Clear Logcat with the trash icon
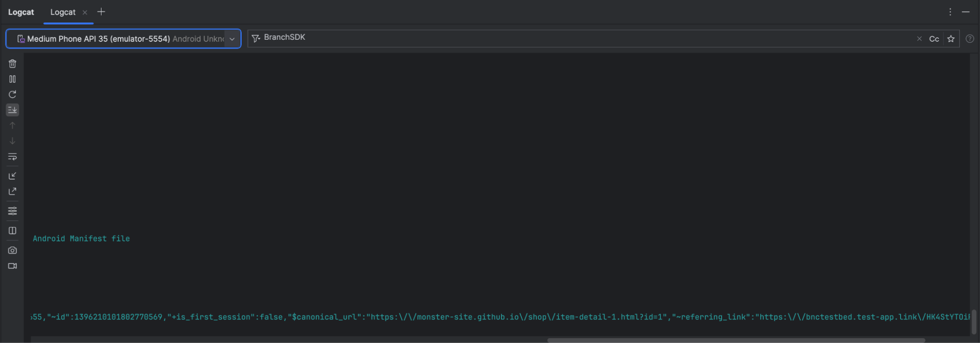The height and width of the screenshot is (343, 980). (12, 64)
